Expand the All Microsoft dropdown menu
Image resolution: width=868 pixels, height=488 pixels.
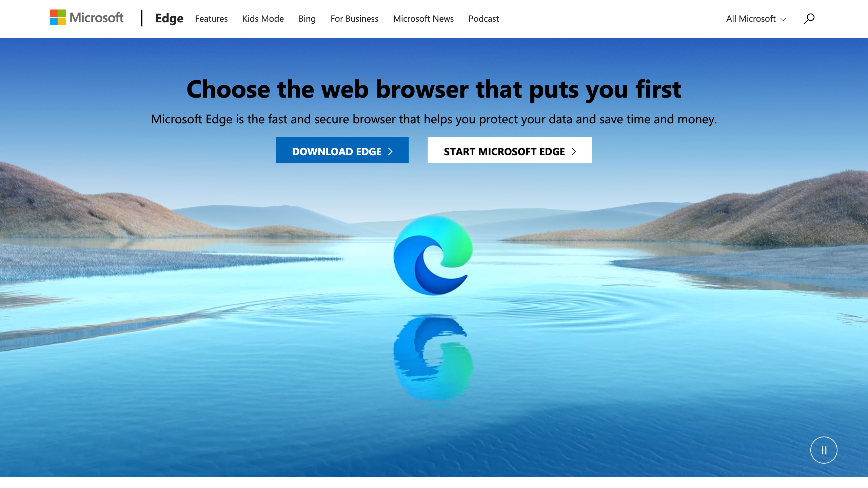754,19
